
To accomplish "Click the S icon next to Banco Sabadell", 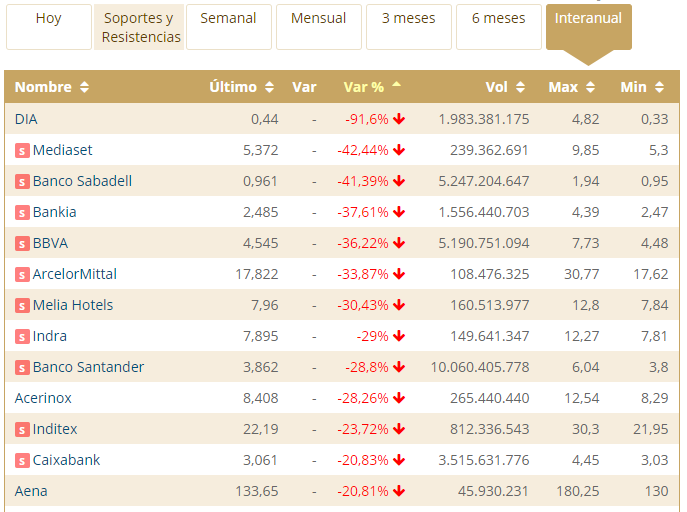I will [x=22, y=182].
